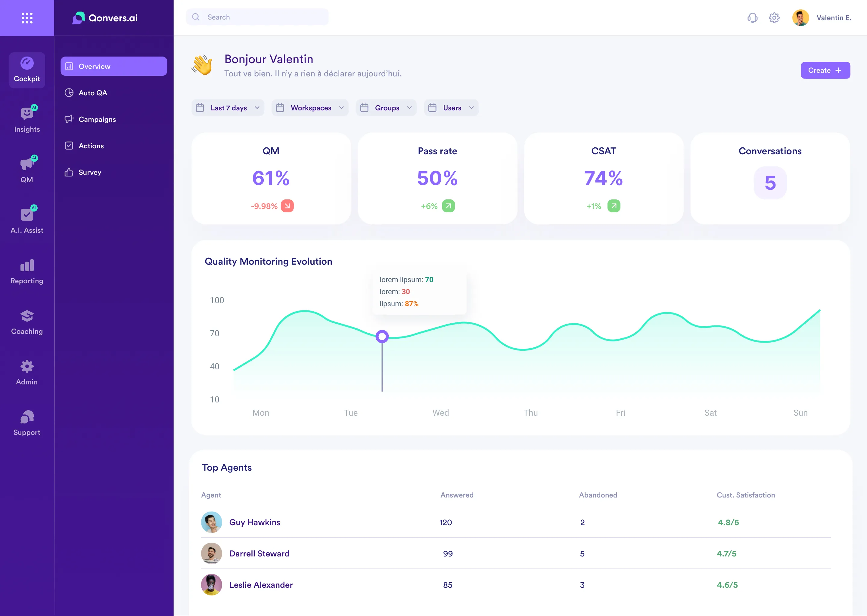Viewport: 867px width, 616px height.
Task: Open the Campaigns menu entry
Action: [97, 119]
